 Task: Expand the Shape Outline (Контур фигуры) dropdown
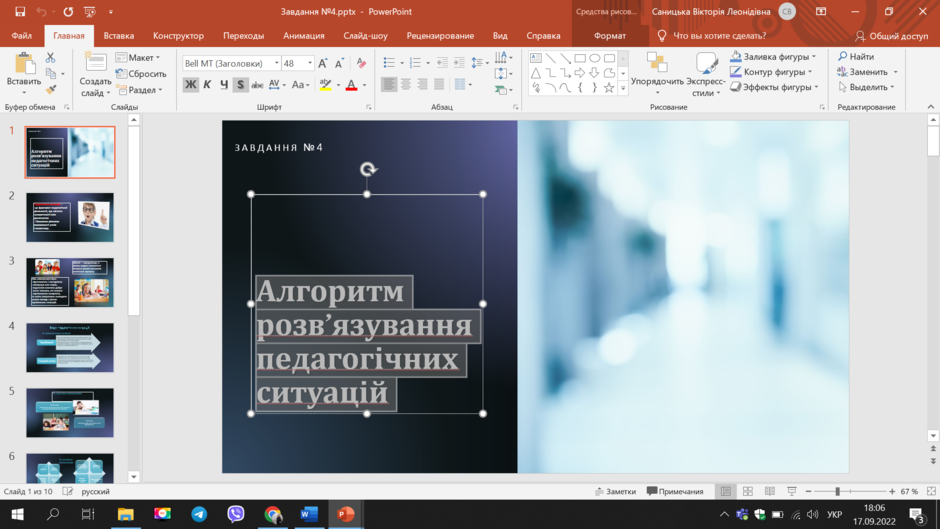tap(810, 72)
